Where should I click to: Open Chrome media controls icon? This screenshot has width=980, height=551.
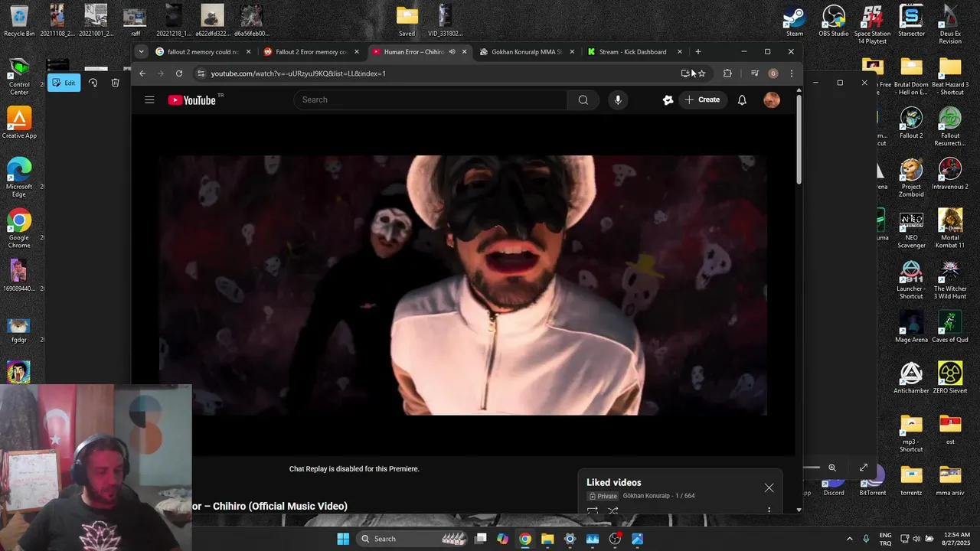coord(755,73)
